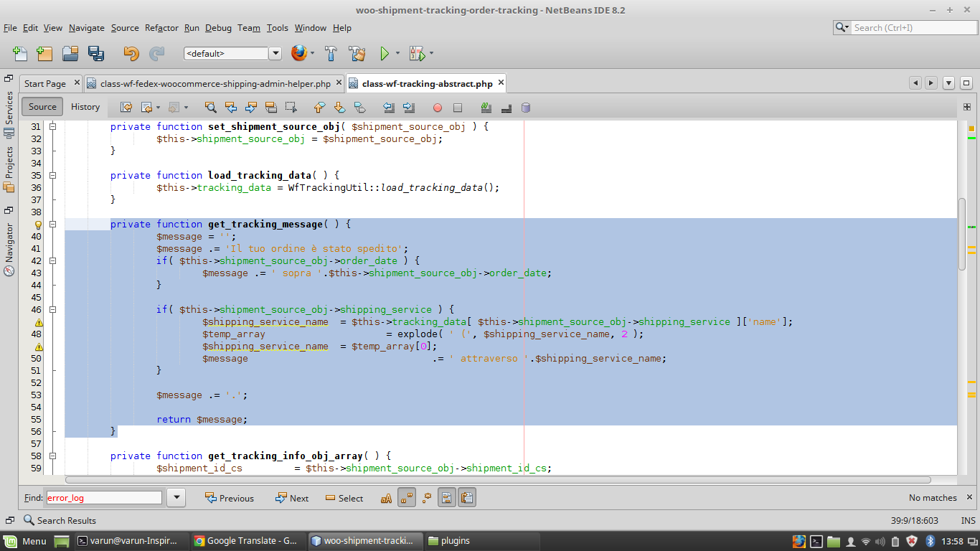The width and height of the screenshot is (980, 551).
Task: Click the red Start Macro Recording icon
Action: 438,108
